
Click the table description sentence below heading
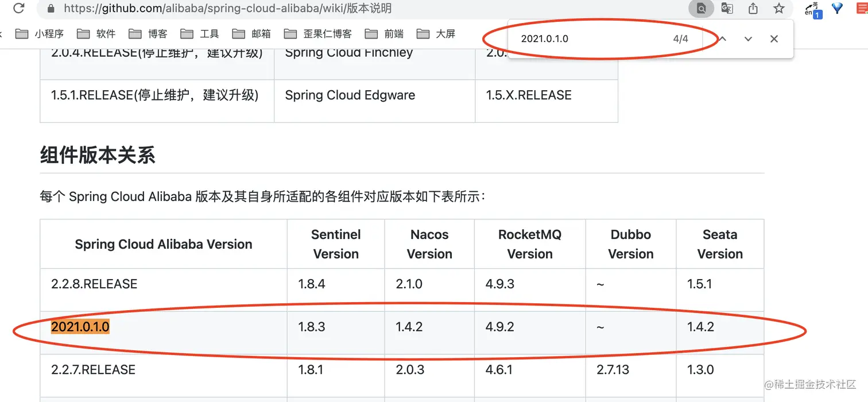point(263,196)
